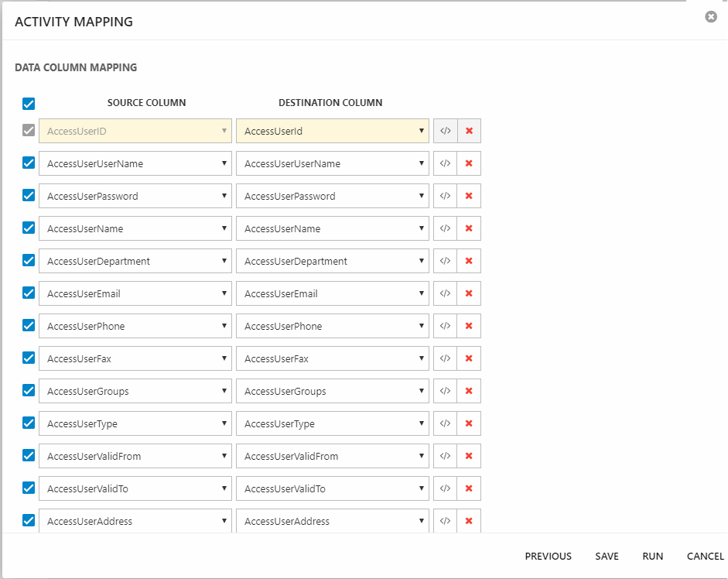This screenshot has width=728, height=579.
Task: Open the AccessUserUserName source column dropdown
Action: [x=135, y=163]
